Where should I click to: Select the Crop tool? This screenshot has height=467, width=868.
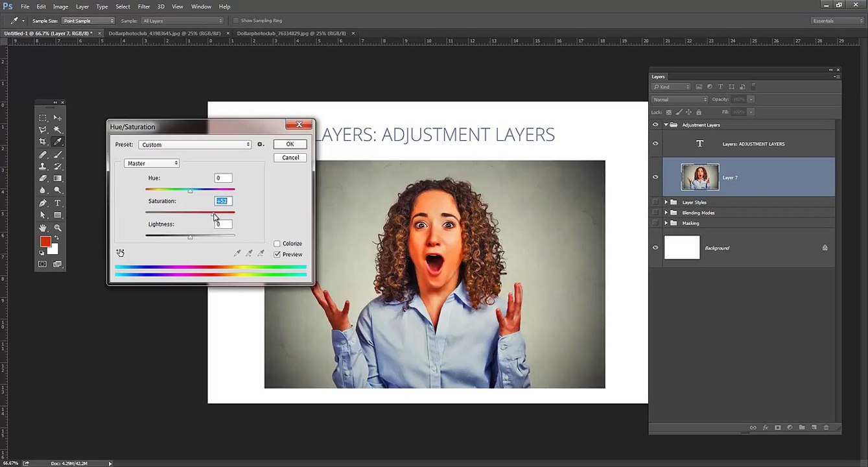43,141
